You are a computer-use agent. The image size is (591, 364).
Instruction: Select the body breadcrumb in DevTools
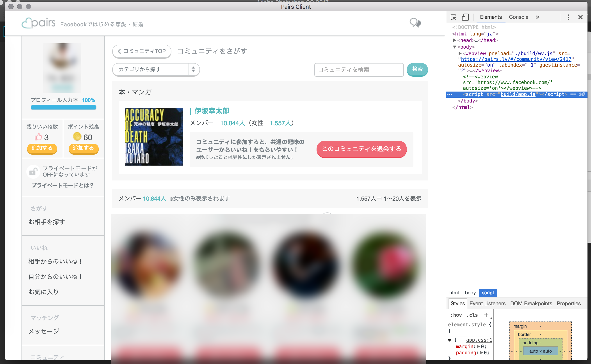coord(470,293)
